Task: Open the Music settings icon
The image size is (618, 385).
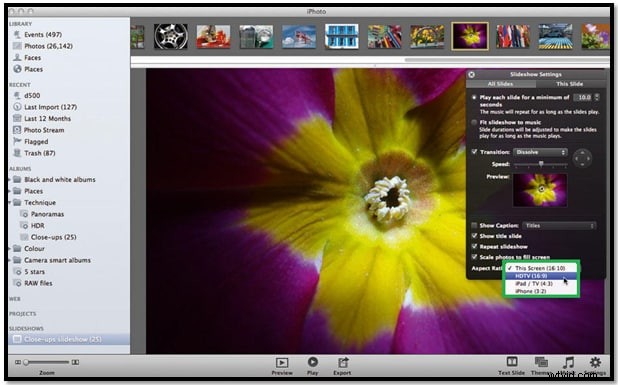Action: click(568, 362)
